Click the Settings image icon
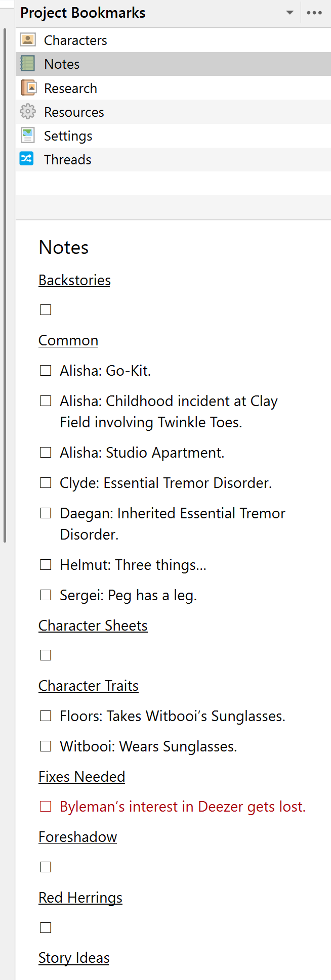This screenshot has height=980, width=331. [x=28, y=136]
